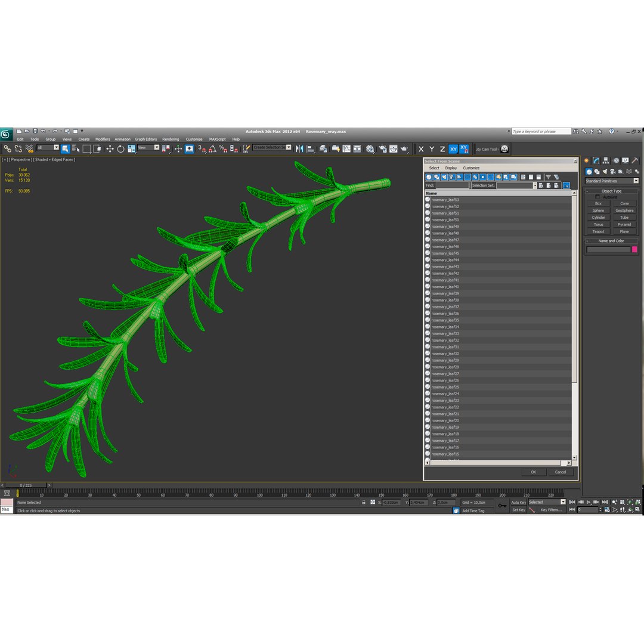Click the GeoSphere primitive button
This screenshot has width=644, height=644.
click(x=624, y=210)
